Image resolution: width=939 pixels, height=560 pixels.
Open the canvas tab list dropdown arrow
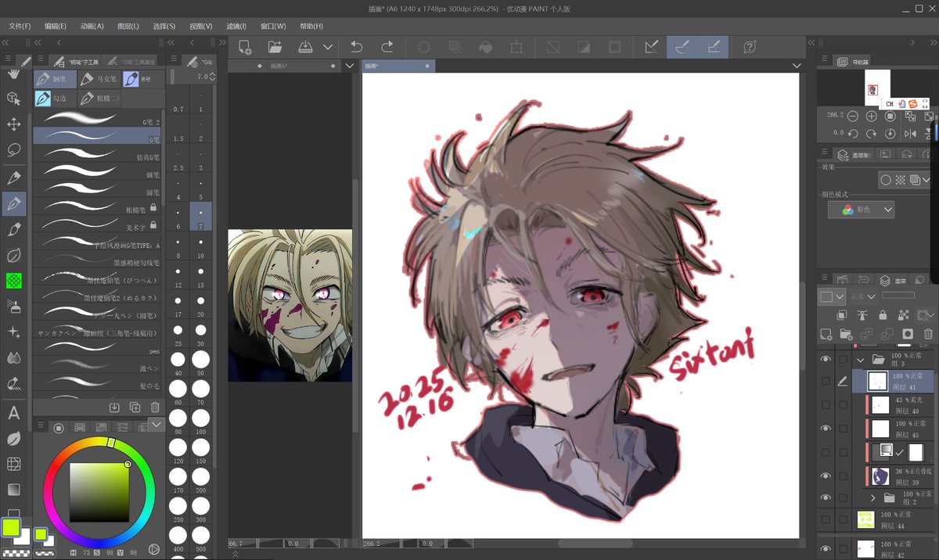(797, 66)
